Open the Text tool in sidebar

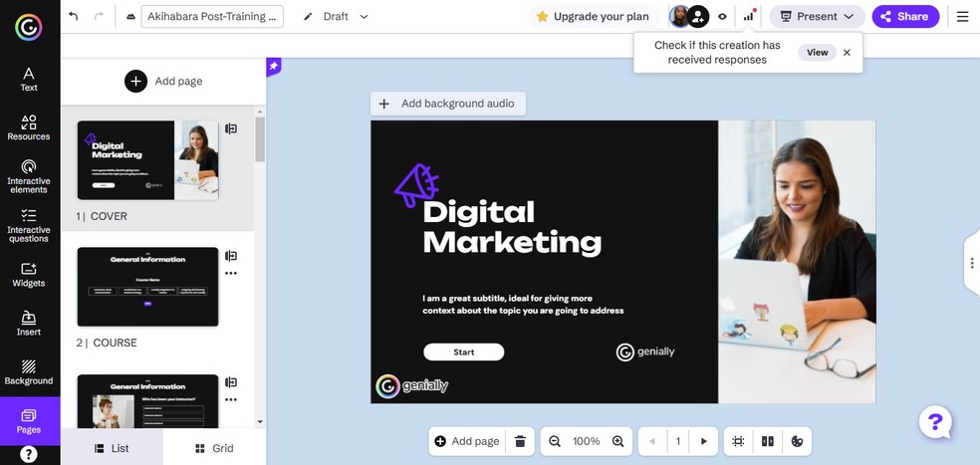coord(29,79)
